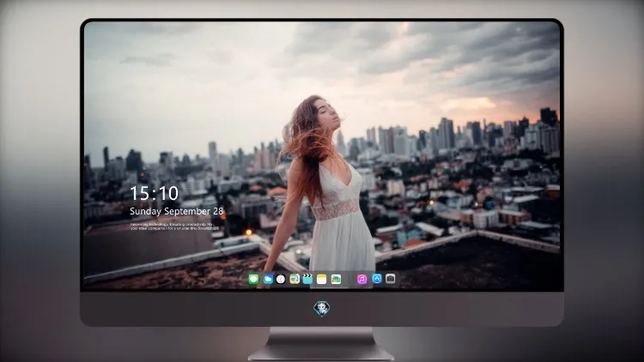Click the logo badge on monitor chin

[322, 309]
